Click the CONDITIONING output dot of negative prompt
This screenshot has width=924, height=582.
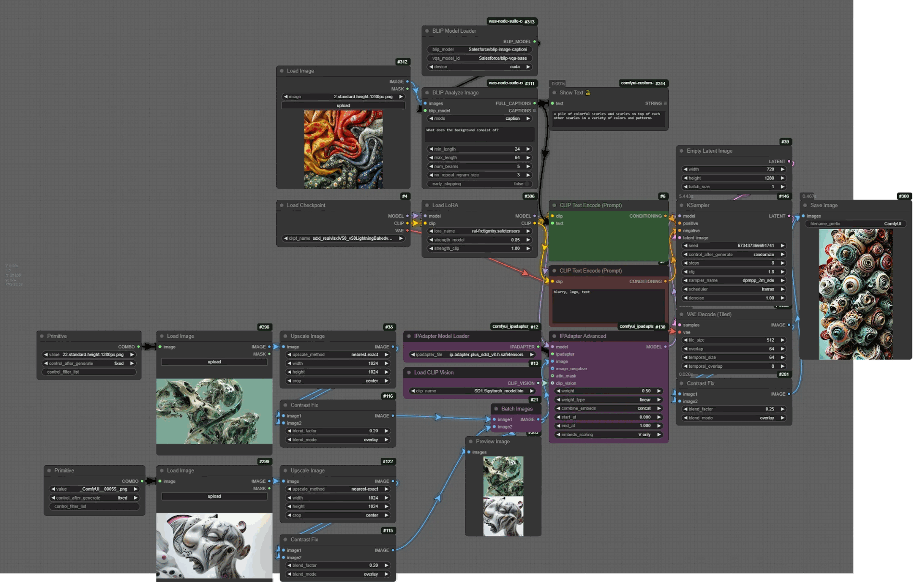pyautogui.click(x=665, y=282)
